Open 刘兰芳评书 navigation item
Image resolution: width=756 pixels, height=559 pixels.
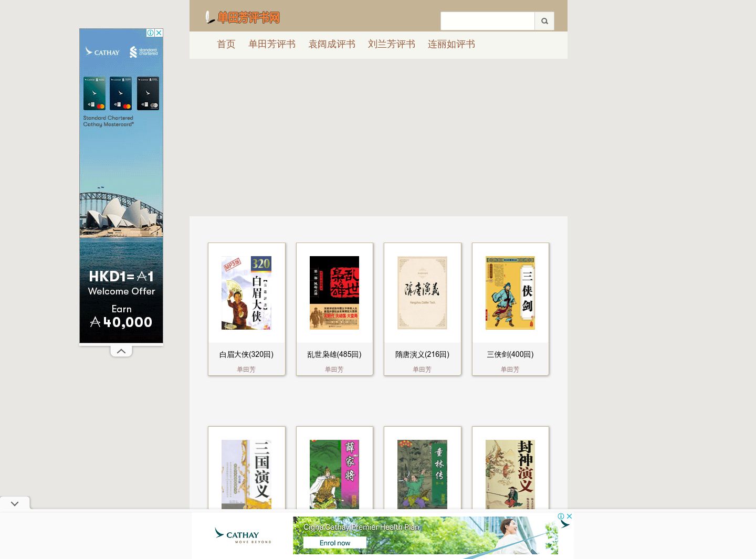[x=392, y=44]
